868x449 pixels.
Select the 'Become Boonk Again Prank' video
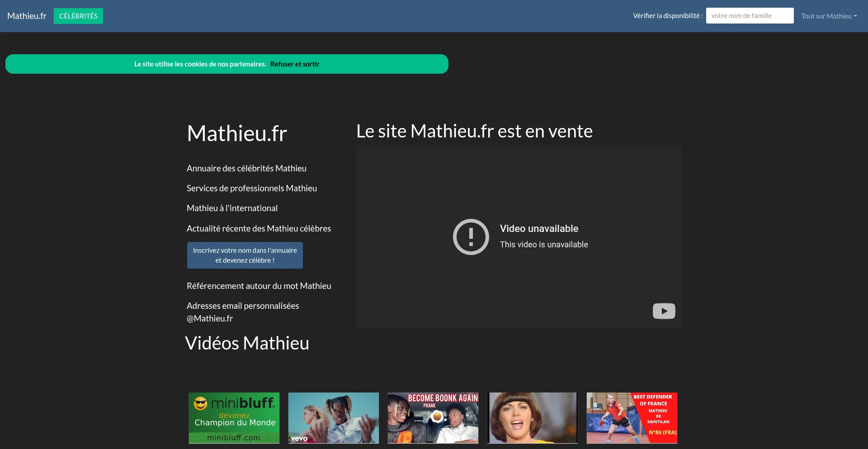pos(433,418)
